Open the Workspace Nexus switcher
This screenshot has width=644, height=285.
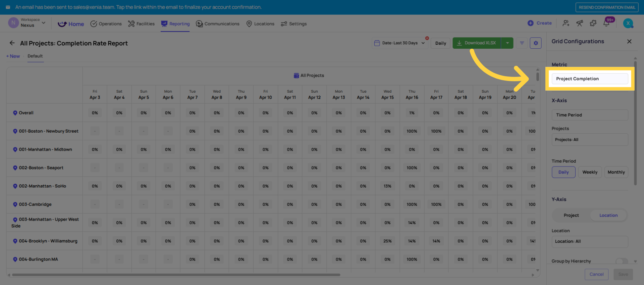click(27, 23)
